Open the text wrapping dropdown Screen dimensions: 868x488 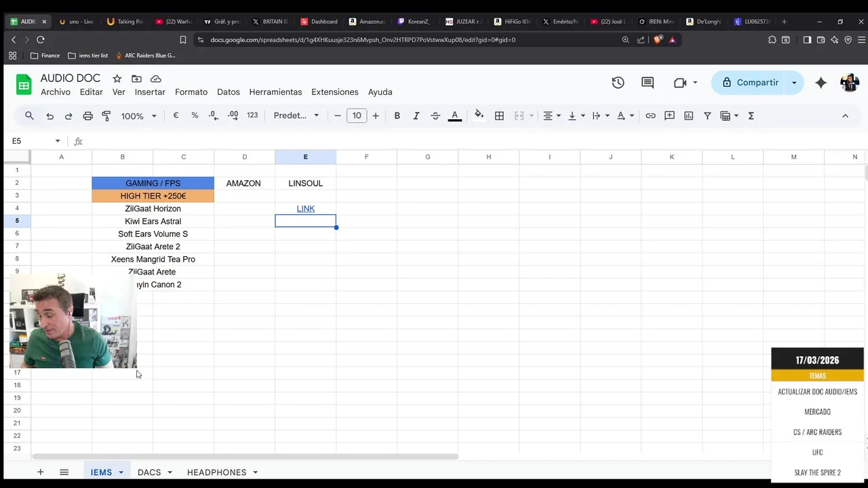(601, 116)
